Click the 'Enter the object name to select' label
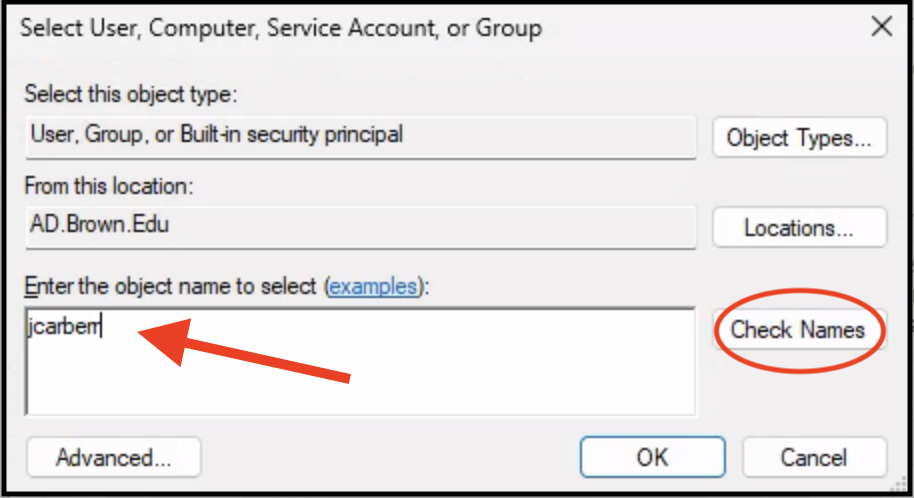Viewport: 914px width, 498px height. click(x=172, y=287)
